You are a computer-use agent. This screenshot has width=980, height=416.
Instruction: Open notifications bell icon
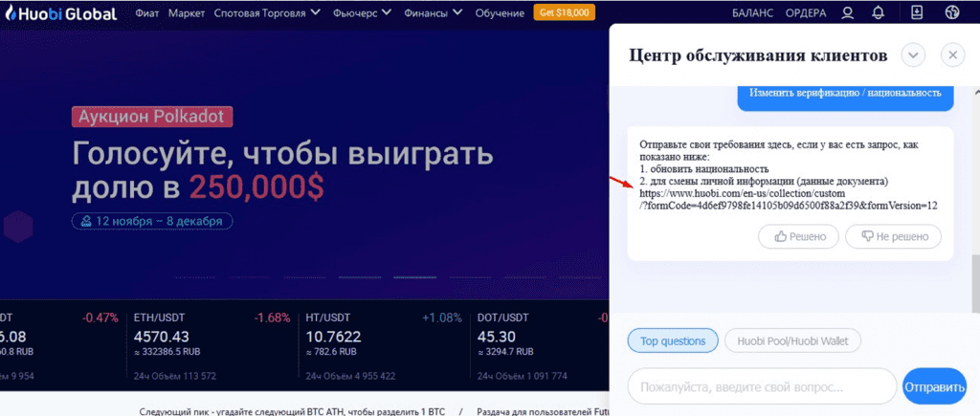tap(879, 12)
